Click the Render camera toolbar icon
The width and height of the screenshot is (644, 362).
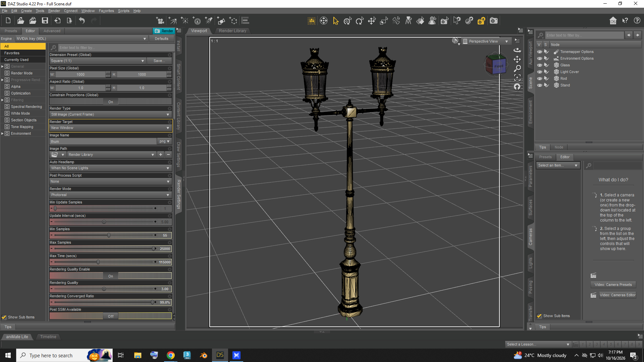coord(493,21)
